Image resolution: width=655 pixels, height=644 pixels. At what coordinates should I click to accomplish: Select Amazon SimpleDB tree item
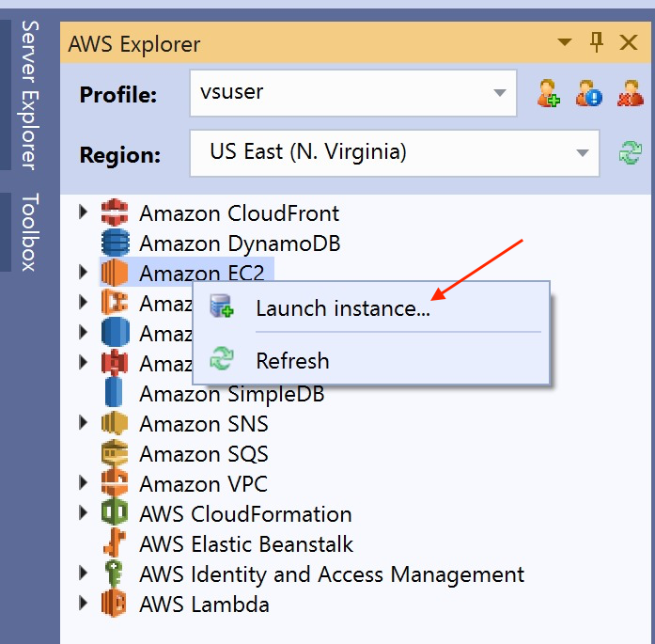(x=232, y=394)
